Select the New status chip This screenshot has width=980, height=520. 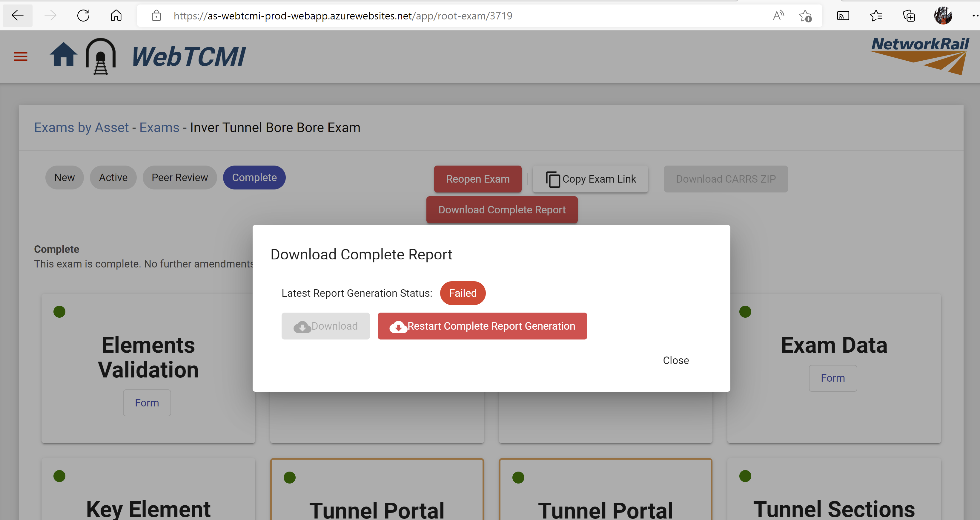(64, 178)
